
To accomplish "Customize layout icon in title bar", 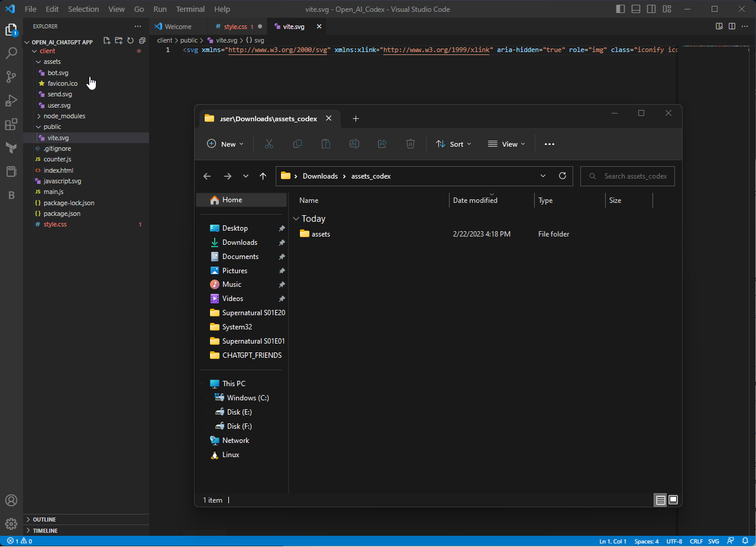I will coord(667,9).
